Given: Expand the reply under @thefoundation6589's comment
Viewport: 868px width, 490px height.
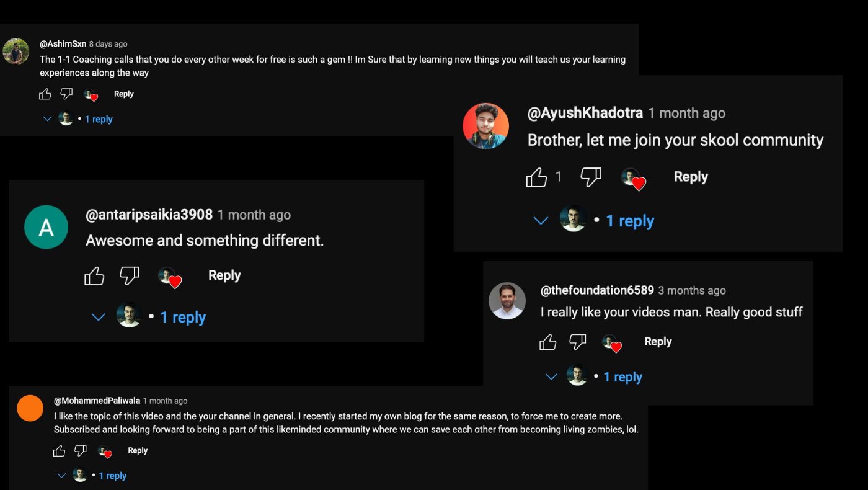Looking at the screenshot, I should tap(622, 377).
